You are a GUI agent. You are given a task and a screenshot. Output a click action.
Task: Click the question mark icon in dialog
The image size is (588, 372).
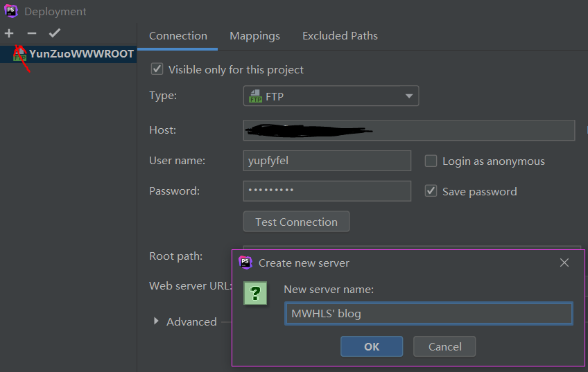[255, 294]
